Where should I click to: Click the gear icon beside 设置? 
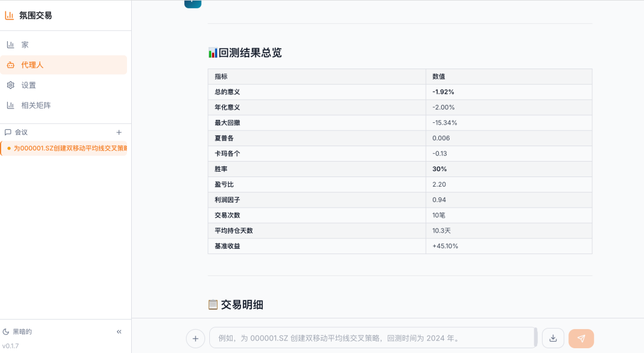click(x=11, y=85)
